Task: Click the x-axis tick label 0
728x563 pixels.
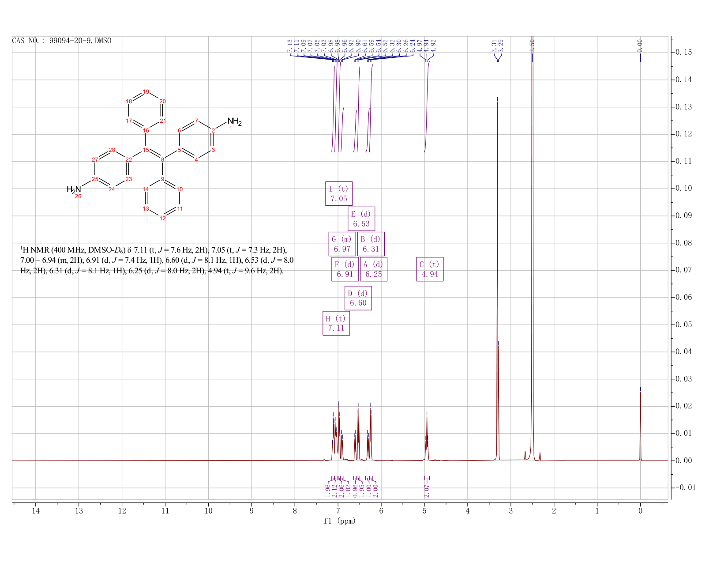Action: coord(640,511)
